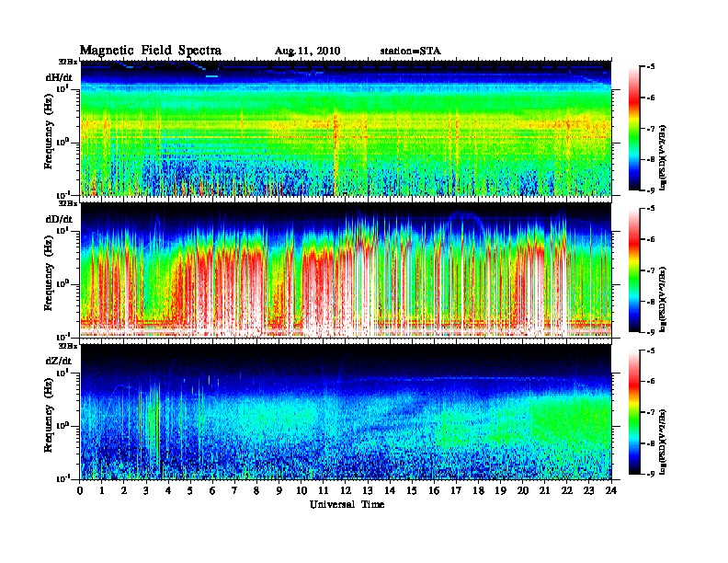The image size is (728, 563).
Task: Click the "-5" tick on dZ/dt color scale
Action: (x=651, y=350)
